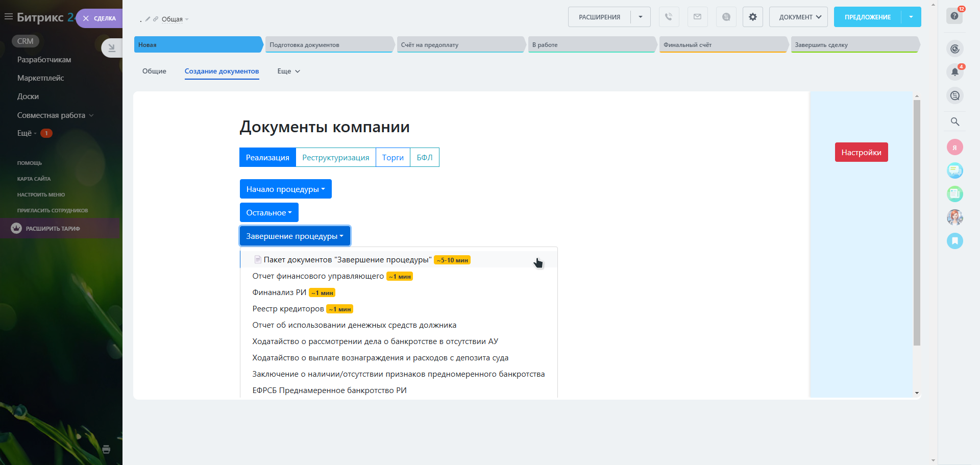
Task: Click the print icon at the sidebar bottom
Action: (x=106, y=450)
